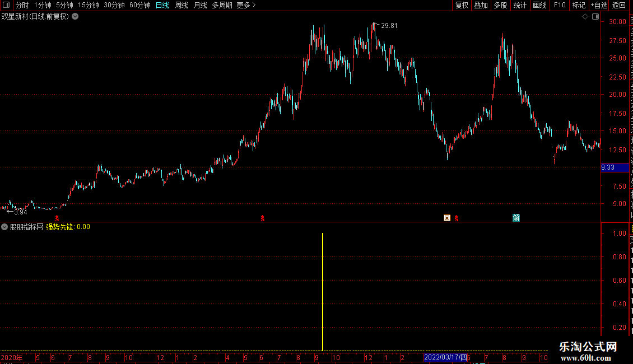Expand the 股朋指标网 indicator menu
The image size is (633, 364).
pyautogui.click(x=4, y=227)
